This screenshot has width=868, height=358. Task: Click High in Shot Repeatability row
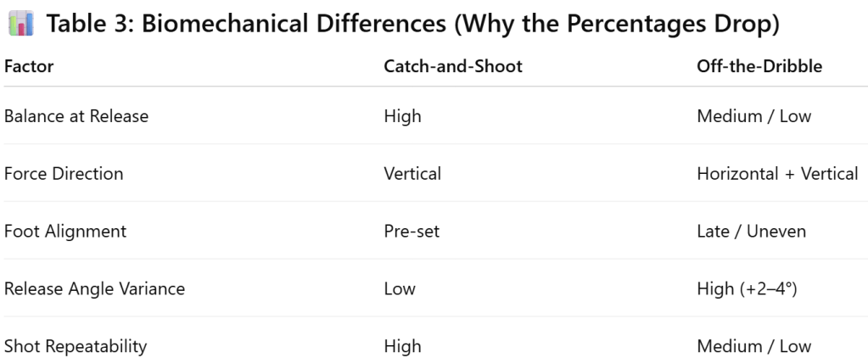coord(402,346)
